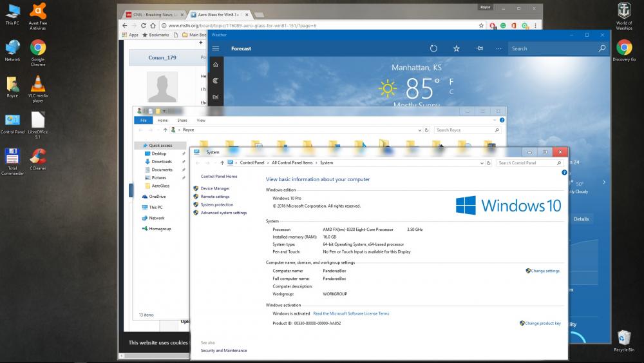The image size is (644, 363).
Task: Click the Weather refresh icon
Action: (433, 48)
